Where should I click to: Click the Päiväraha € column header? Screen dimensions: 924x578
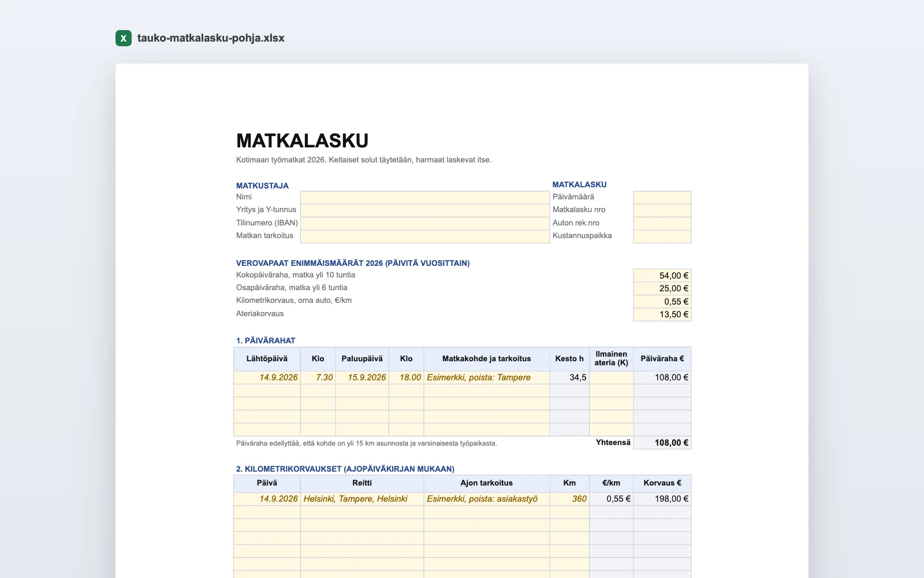coord(662,359)
